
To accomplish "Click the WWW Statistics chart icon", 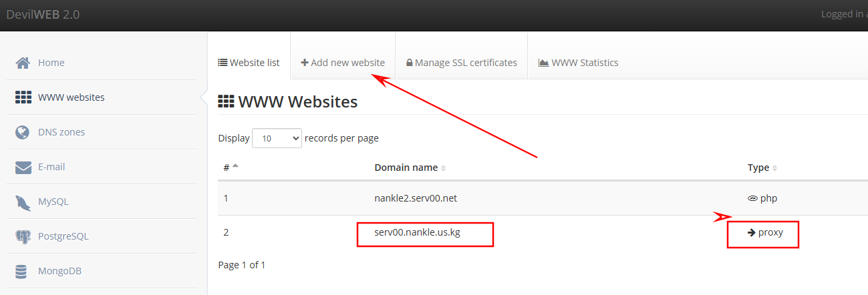I will pyautogui.click(x=543, y=63).
